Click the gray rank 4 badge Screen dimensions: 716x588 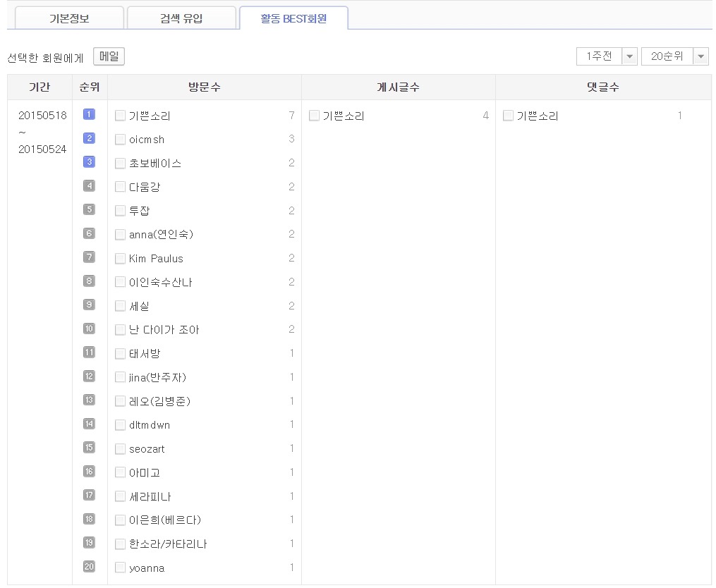[89, 186]
